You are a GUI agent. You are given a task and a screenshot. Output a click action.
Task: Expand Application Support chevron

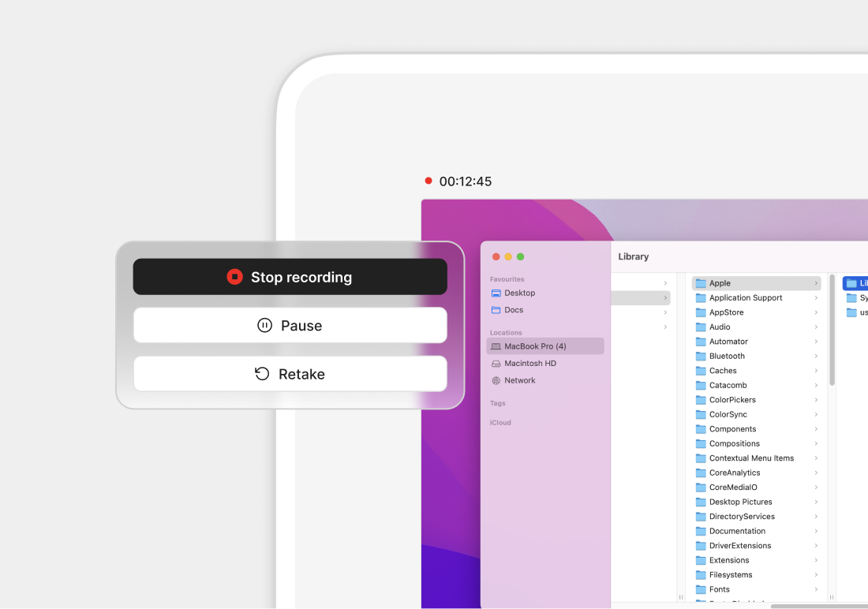[816, 298]
